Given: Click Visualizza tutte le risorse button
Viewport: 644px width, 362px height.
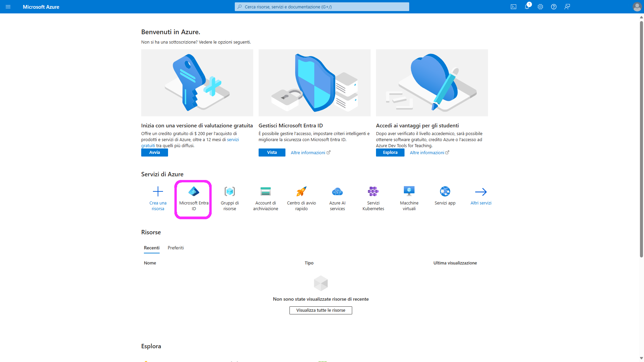Looking at the screenshot, I should pyautogui.click(x=321, y=310).
